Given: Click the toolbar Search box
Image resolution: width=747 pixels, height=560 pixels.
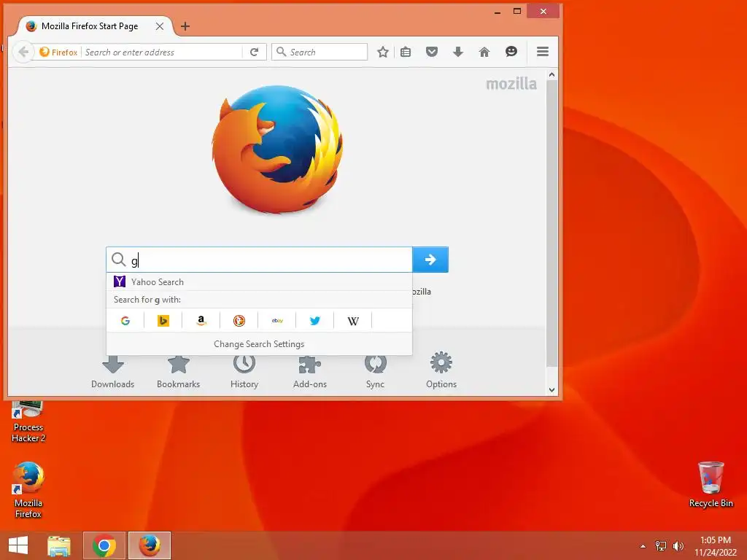Looking at the screenshot, I should pos(320,52).
